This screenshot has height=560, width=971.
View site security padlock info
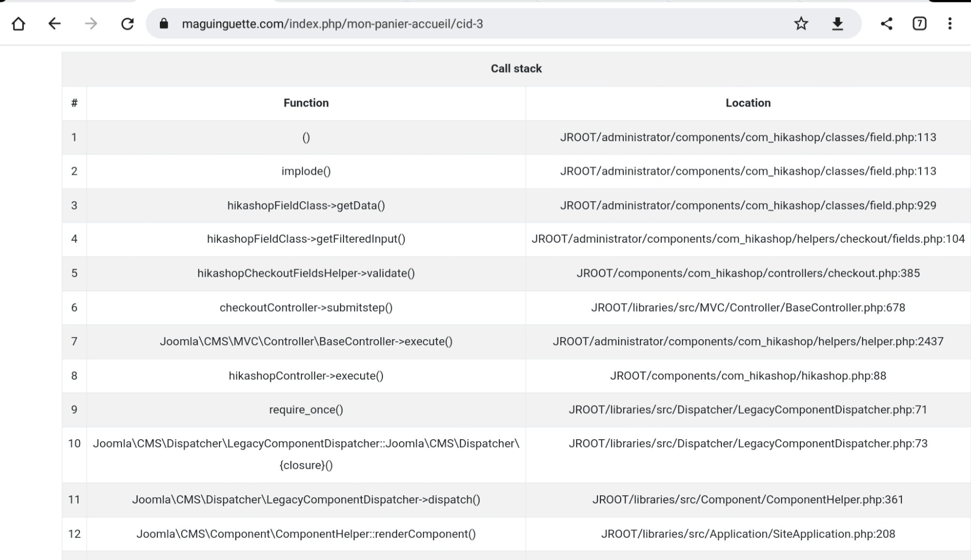tap(164, 24)
